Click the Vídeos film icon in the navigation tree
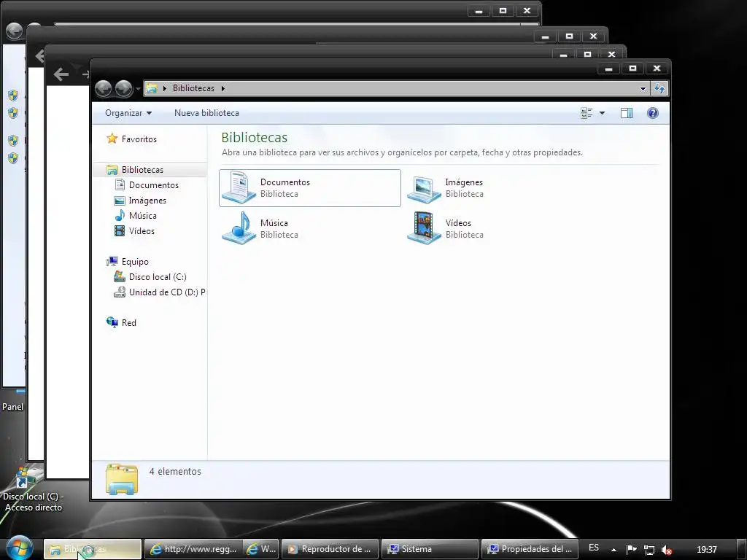747x560 pixels. 120,231
